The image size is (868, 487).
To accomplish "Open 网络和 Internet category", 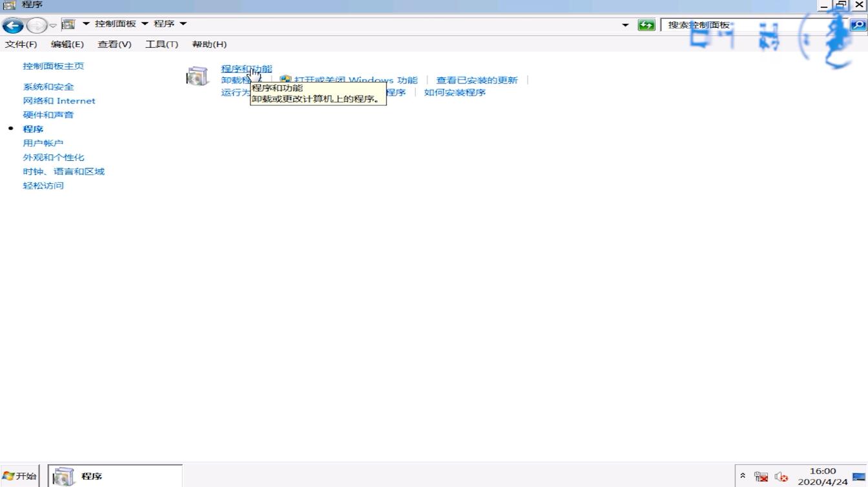I will [59, 101].
